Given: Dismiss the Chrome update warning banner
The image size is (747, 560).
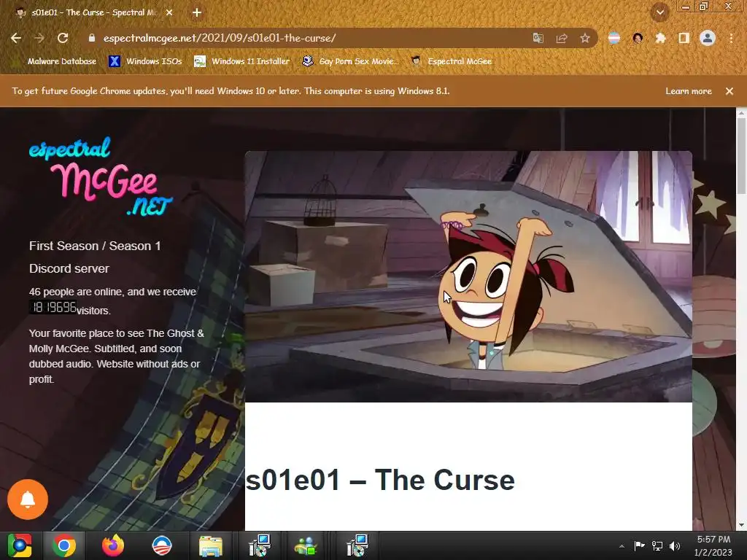Looking at the screenshot, I should [x=729, y=91].
